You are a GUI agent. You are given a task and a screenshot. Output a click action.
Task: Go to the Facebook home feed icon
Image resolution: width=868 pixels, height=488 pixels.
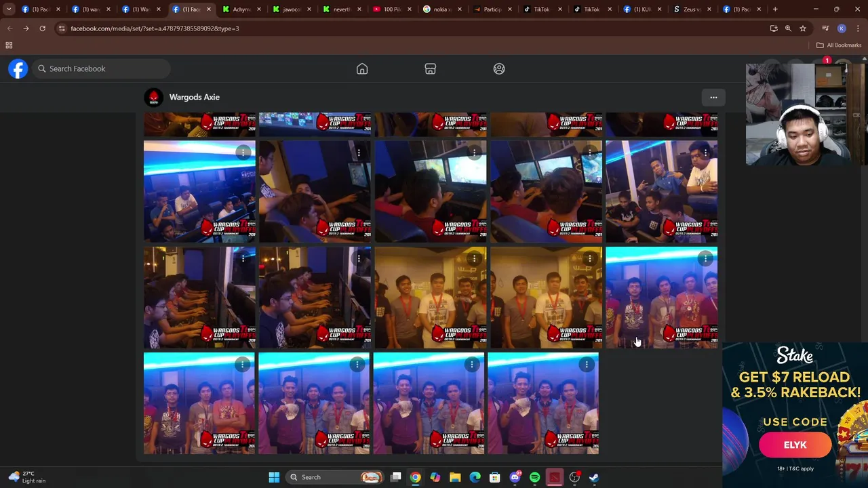[x=362, y=68]
